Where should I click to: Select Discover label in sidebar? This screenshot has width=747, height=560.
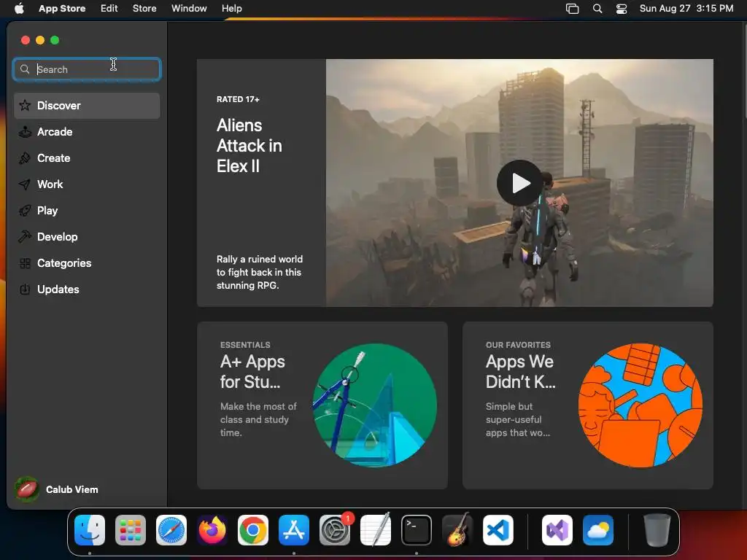click(59, 105)
